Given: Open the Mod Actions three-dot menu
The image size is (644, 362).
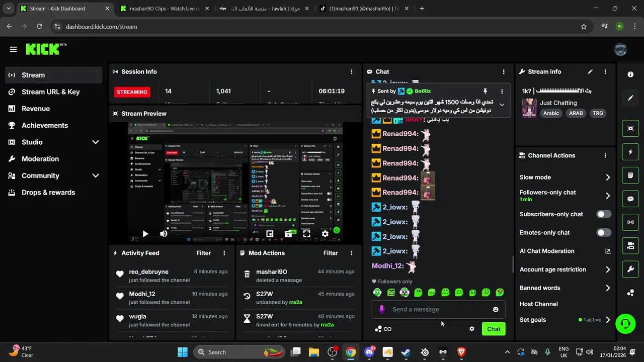Looking at the screenshot, I should click(x=351, y=253).
